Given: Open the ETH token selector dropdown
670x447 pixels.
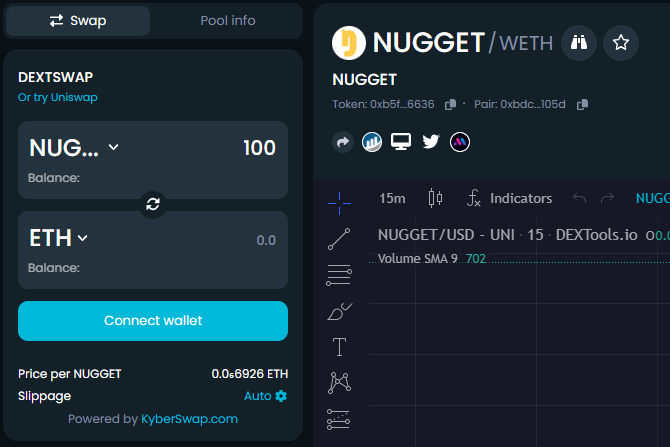Looking at the screenshot, I should 59,238.
